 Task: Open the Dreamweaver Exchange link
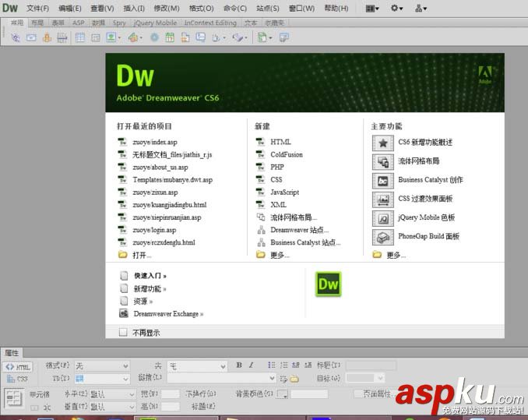(x=168, y=314)
